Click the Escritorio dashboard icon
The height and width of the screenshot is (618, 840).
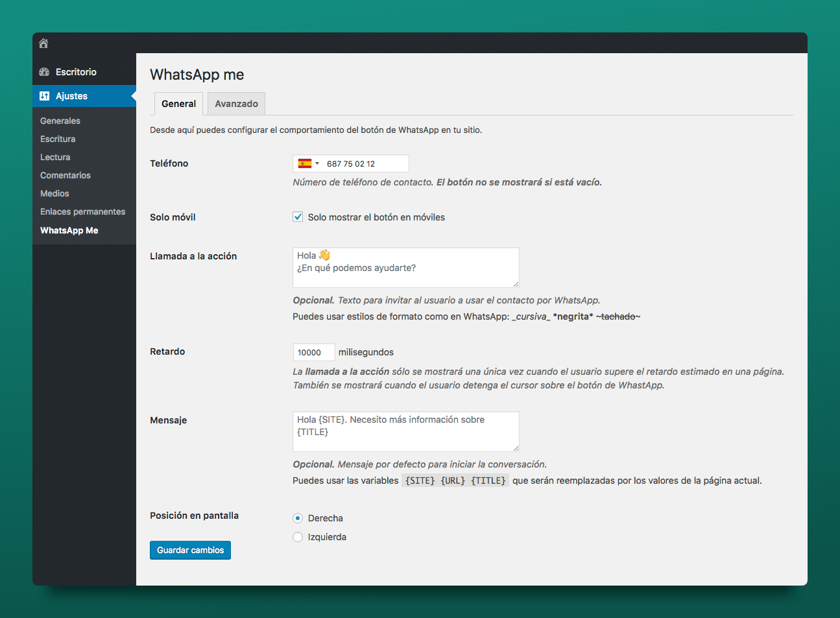pyautogui.click(x=44, y=72)
